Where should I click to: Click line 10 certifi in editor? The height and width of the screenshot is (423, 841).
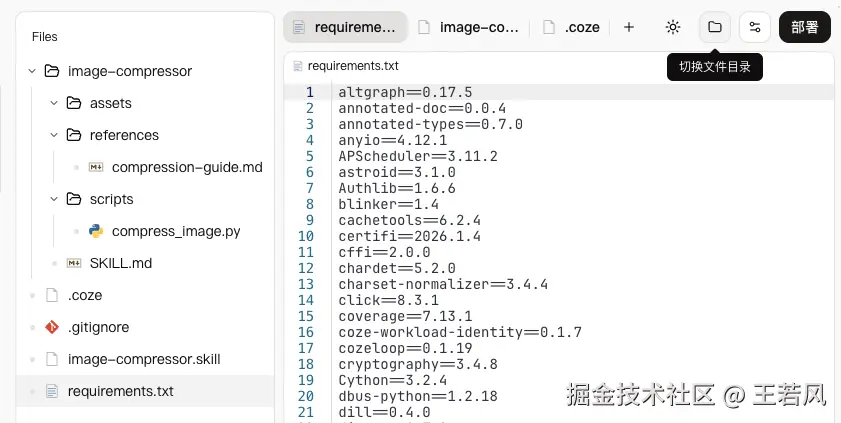pyautogui.click(x=409, y=236)
